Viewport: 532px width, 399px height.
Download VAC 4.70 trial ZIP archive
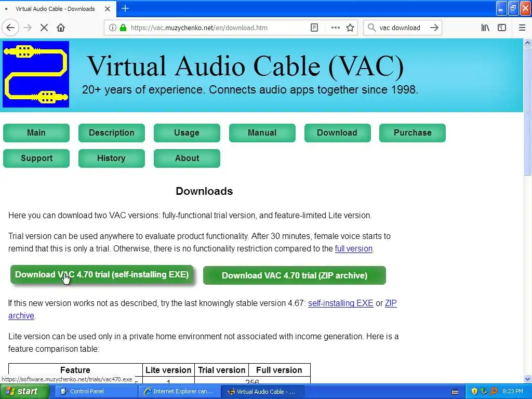point(295,275)
